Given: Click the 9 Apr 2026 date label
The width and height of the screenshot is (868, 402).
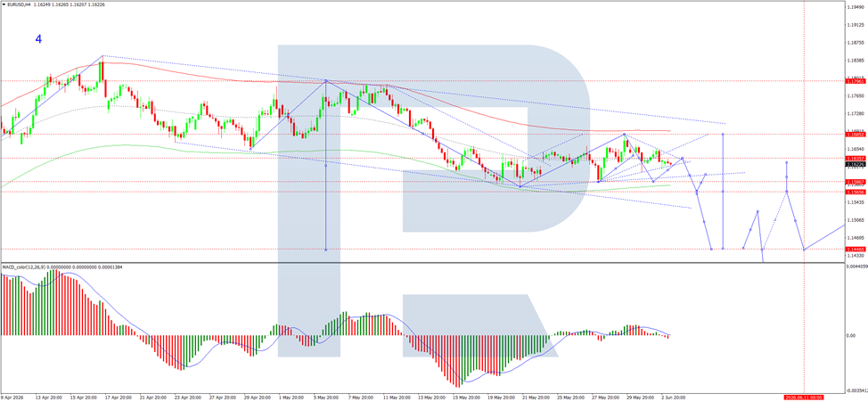Looking at the screenshot, I should click(x=12, y=398).
